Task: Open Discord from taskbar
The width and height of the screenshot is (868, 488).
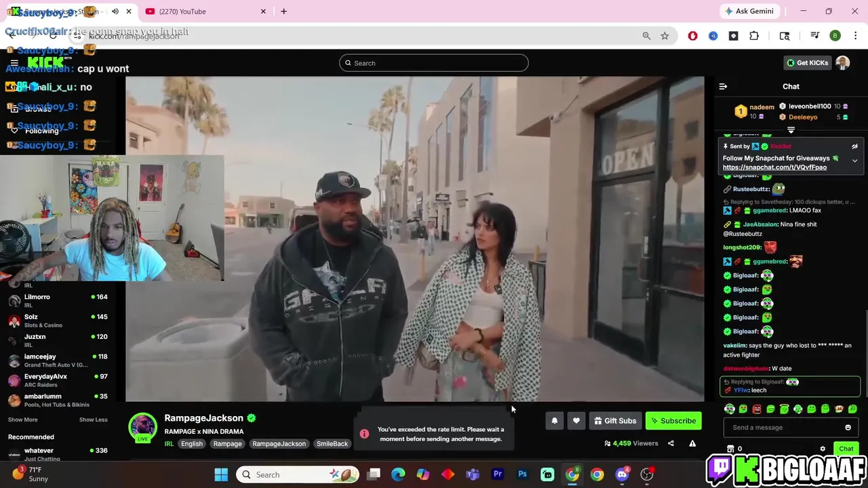Action: (x=622, y=474)
